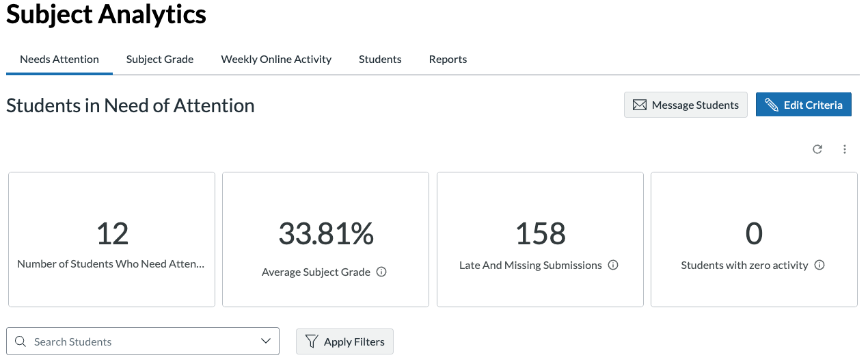Click the Apply Filters button

pos(344,341)
